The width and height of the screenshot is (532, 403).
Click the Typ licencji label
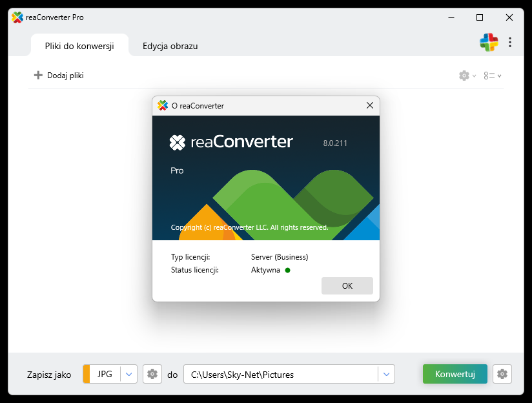[190, 257]
